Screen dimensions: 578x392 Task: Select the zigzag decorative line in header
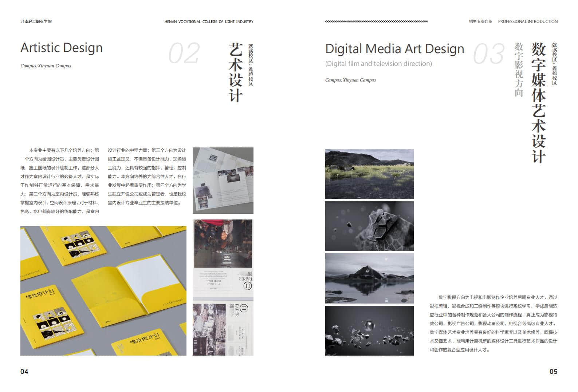point(376,21)
